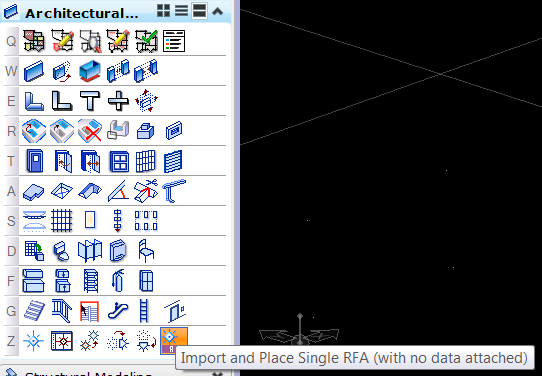Image resolution: width=542 pixels, height=376 pixels.
Task: Collapse the Architectural task panel
Action: pyautogui.click(x=217, y=11)
